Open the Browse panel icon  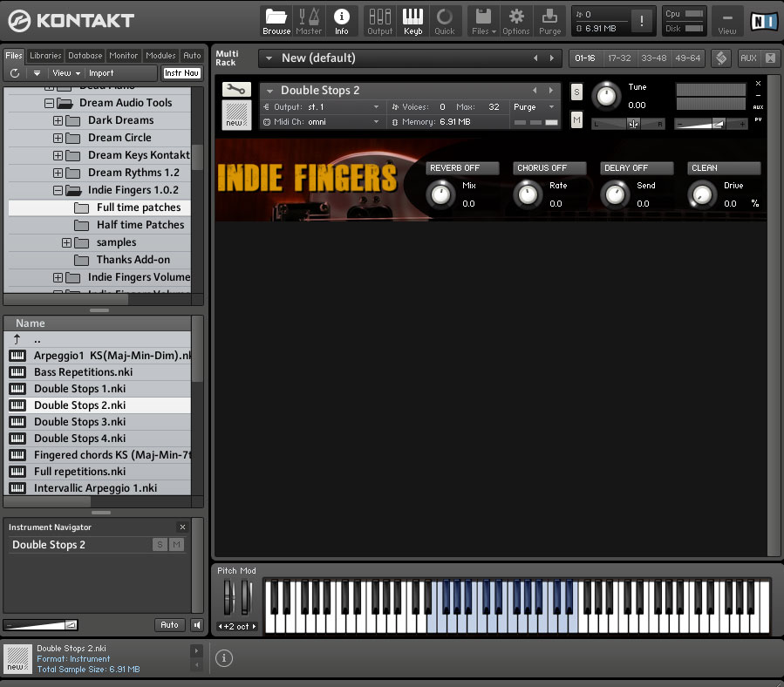276,21
